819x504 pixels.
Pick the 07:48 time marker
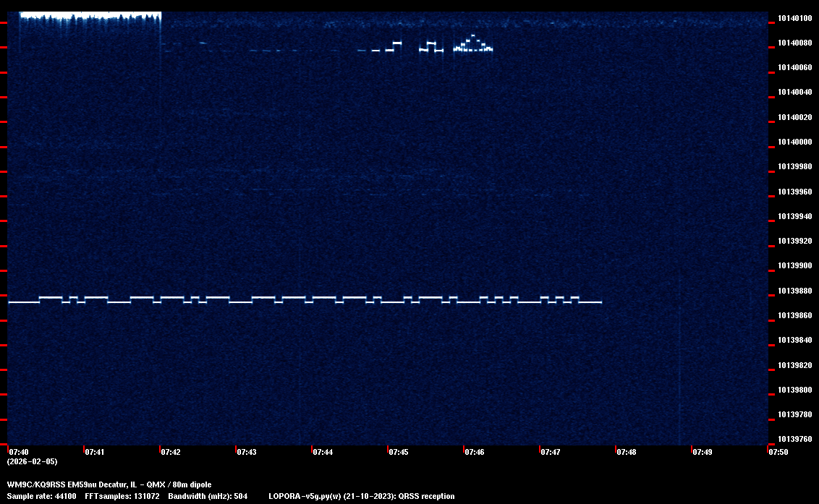[x=627, y=452]
